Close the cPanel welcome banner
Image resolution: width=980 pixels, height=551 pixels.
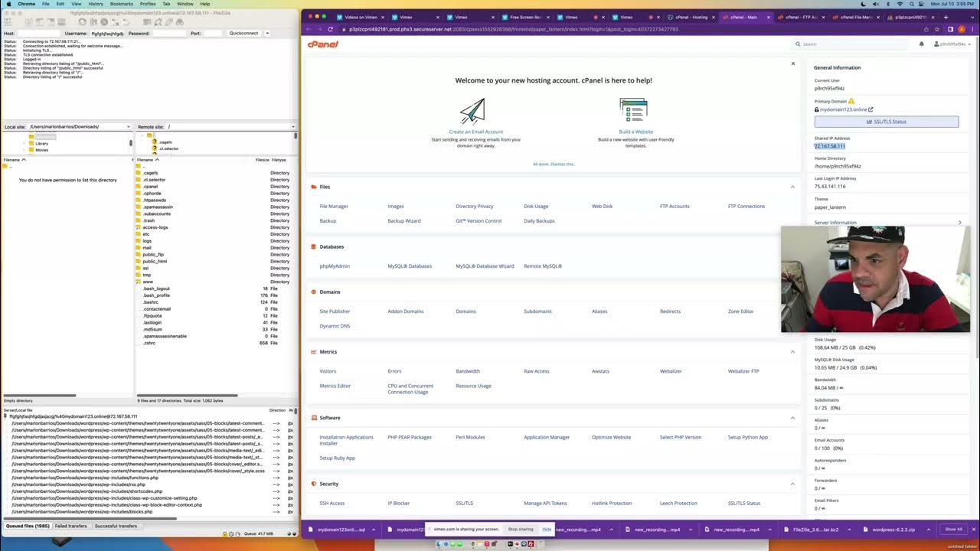pyautogui.click(x=792, y=64)
